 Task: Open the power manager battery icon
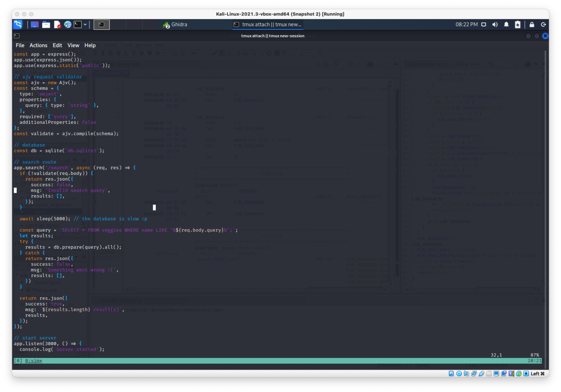coord(518,24)
